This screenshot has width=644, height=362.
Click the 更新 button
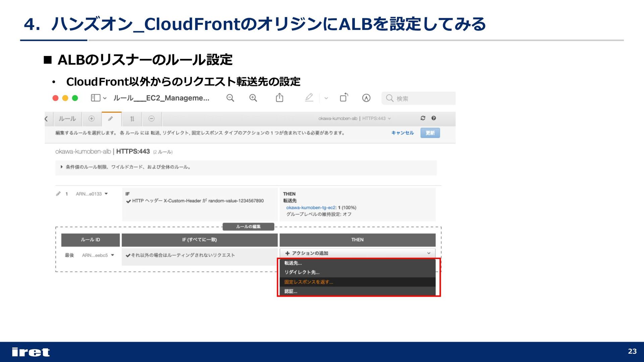pos(430,133)
